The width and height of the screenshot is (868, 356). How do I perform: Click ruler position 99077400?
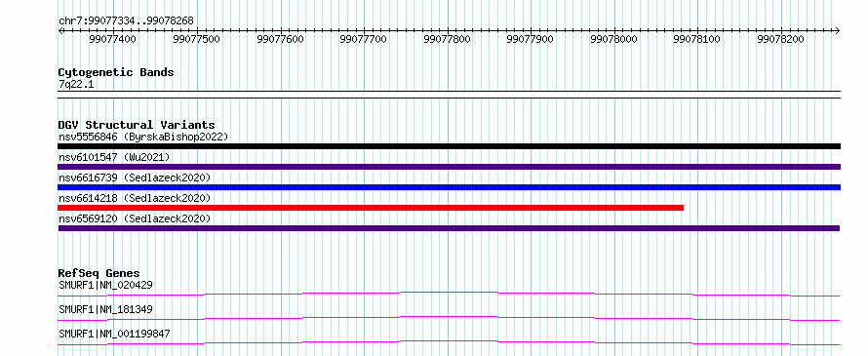[x=113, y=39]
